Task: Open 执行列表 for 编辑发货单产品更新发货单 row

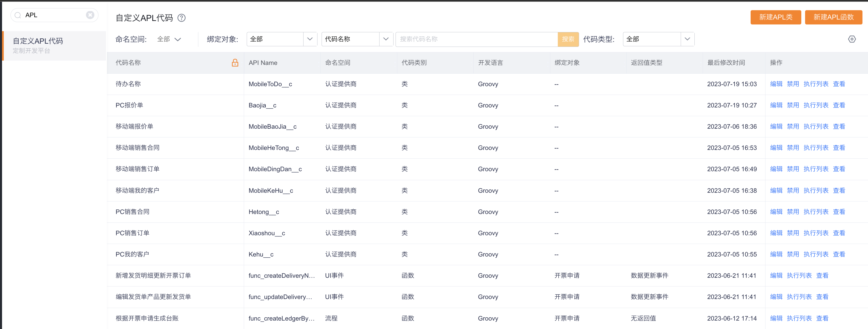Action: (x=799, y=296)
